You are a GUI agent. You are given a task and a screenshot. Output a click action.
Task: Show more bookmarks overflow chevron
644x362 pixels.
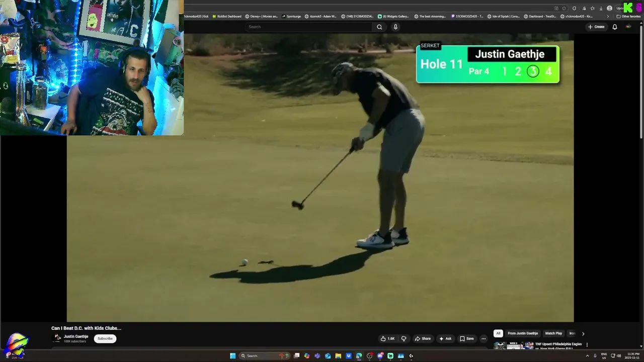(x=608, y=17)
